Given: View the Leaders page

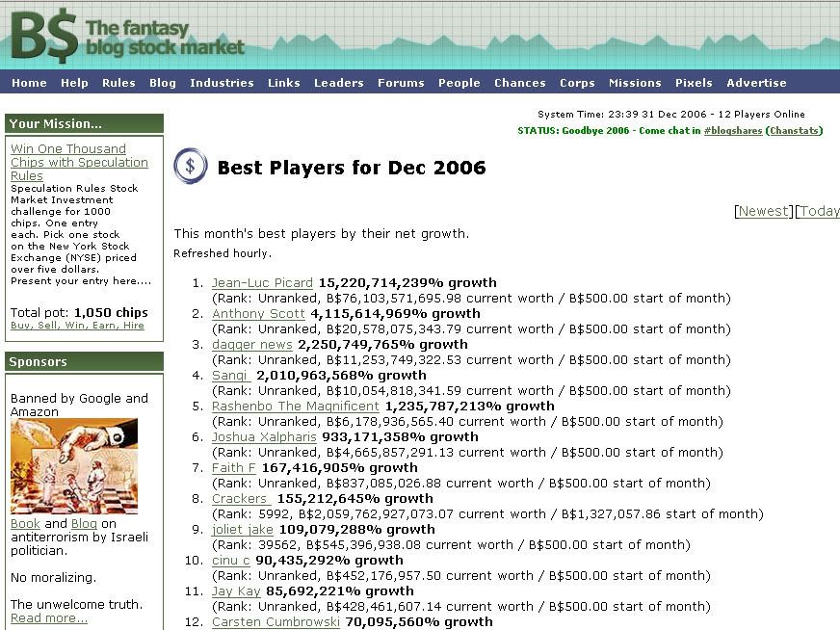Looking at the screenshot, I should [338, 83].
